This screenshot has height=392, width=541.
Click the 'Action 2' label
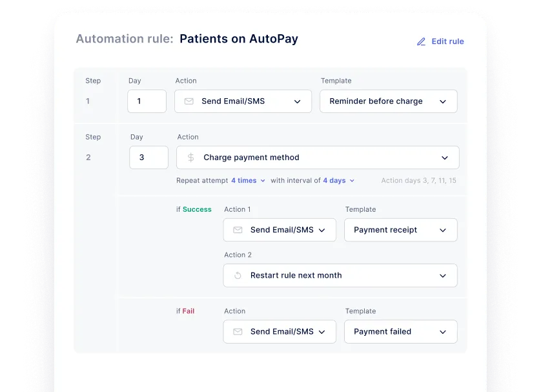pos(238,255)
